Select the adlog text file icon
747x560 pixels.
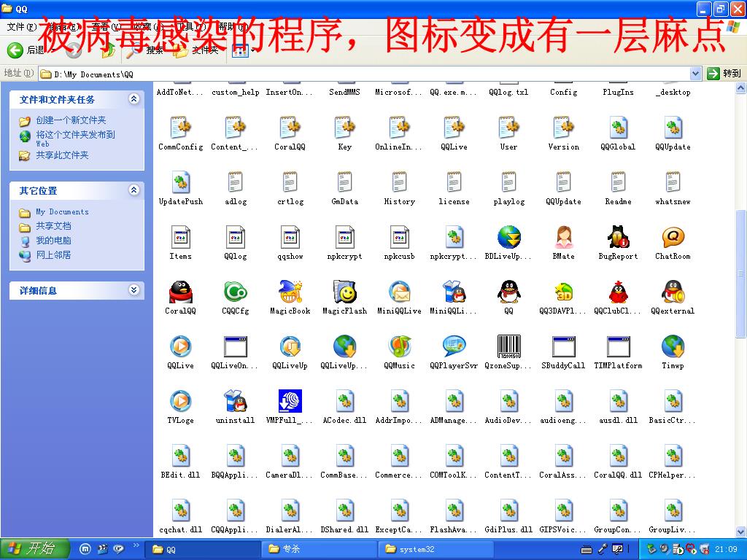[x=236, y=182]
